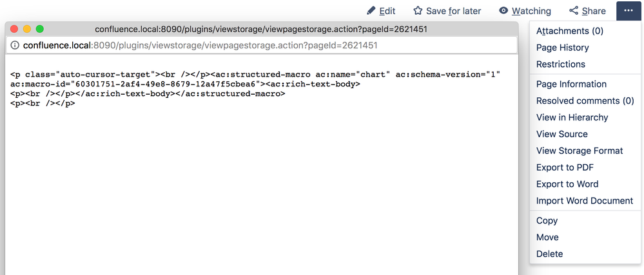This screenshot has width=644, height=275.
Task: Select Import Word Document
Action: [585, 201]
